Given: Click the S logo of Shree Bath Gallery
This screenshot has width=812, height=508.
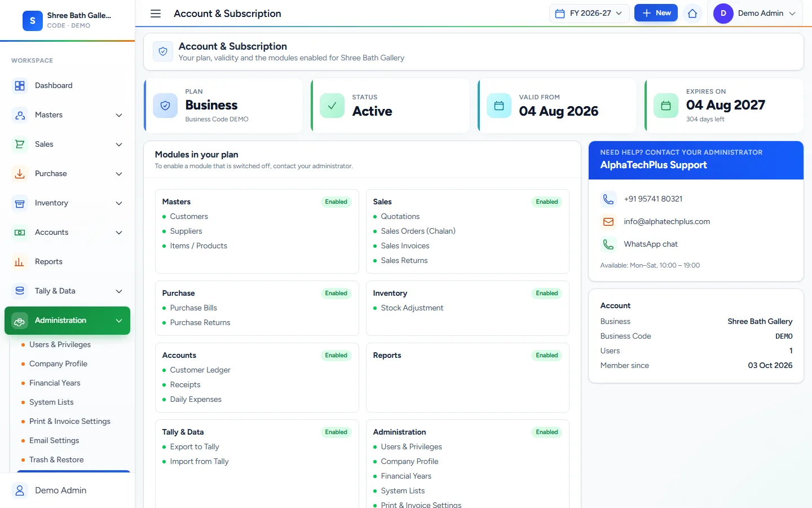Looking at the screenshot, I should coord(33,21).
